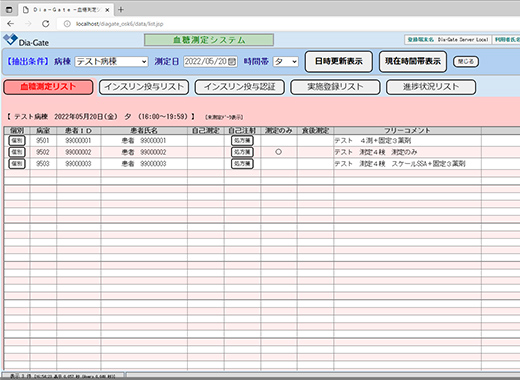
Task: Click the 日時更新表示 button
Action: coord(339,61)
